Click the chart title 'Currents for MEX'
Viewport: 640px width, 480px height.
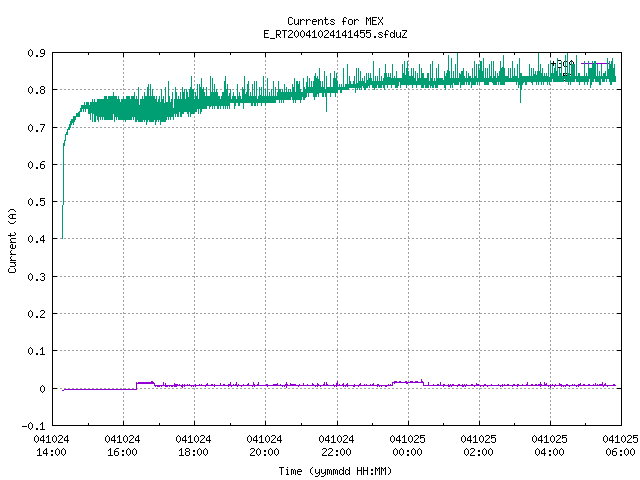[335, 21]
